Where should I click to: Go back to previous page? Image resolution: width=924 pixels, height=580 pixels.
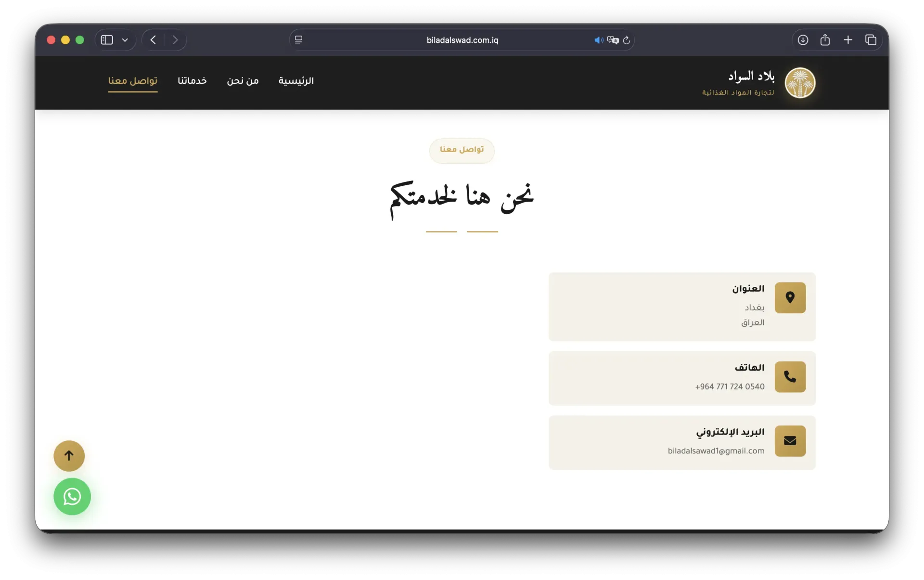[153, 40]
